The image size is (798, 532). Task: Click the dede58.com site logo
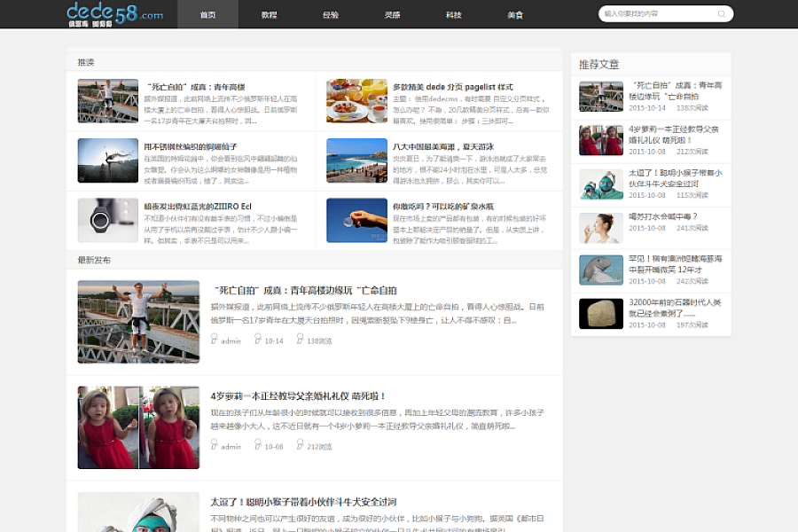coord(115,14)
